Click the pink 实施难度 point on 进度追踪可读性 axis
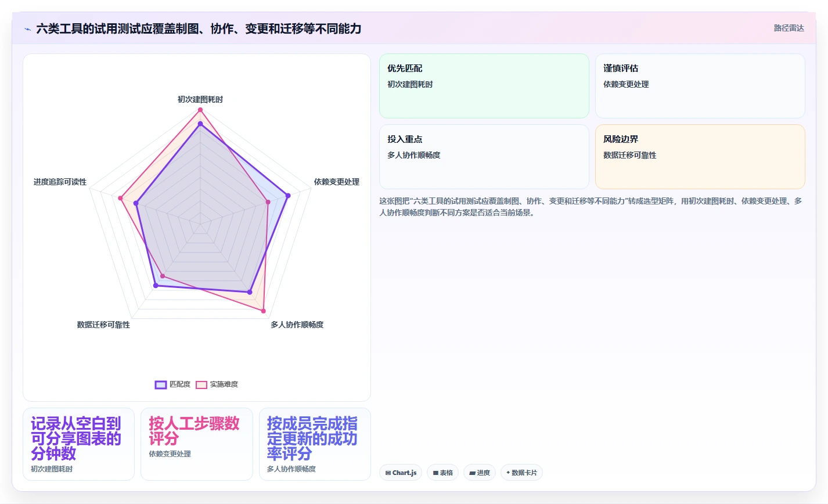 click(x=121, y=199)
